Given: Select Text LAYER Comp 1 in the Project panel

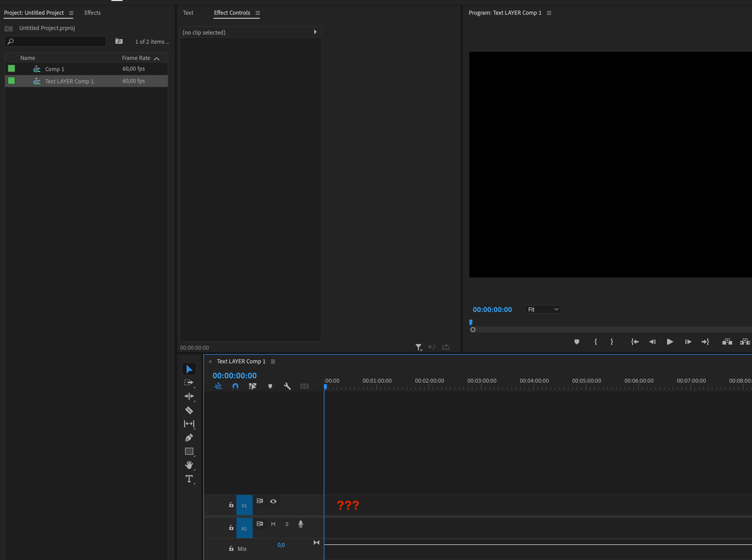Looking at the screenshot, I should pyautogui.click(x=69, y=81).
